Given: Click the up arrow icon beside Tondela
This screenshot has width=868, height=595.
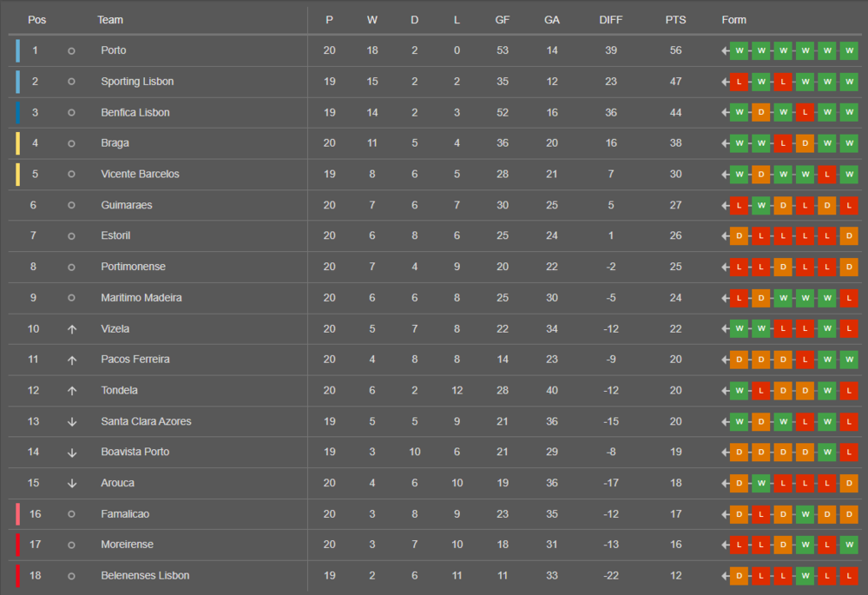Looking at the screenshot, I should (72, 391).
